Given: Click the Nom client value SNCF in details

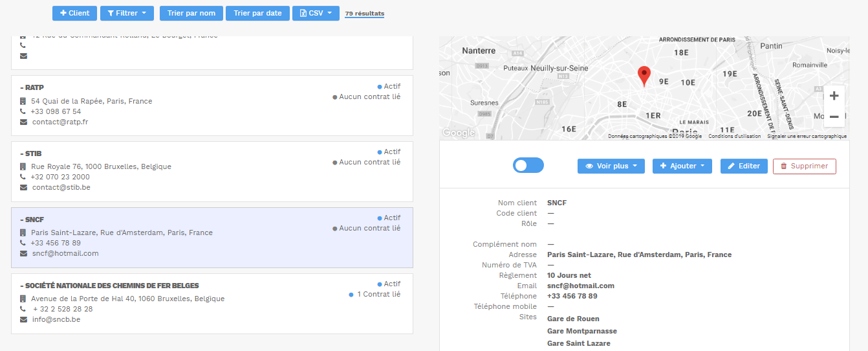Looking at the screenshot, I should tap(557, 203).
